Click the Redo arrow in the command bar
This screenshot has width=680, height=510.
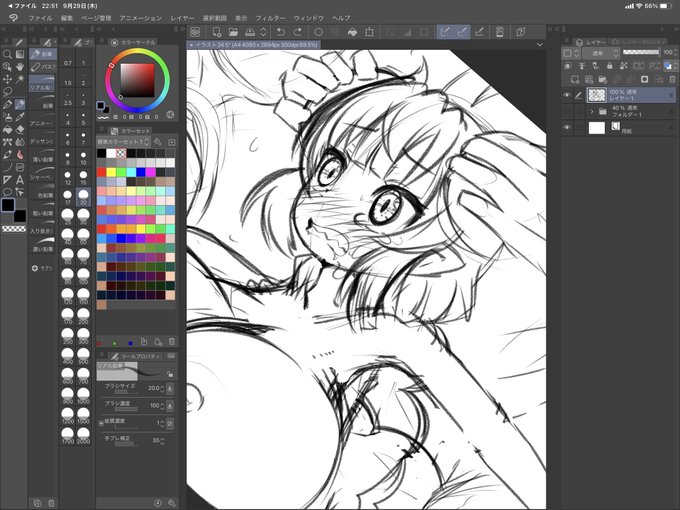tap(298, 32)
